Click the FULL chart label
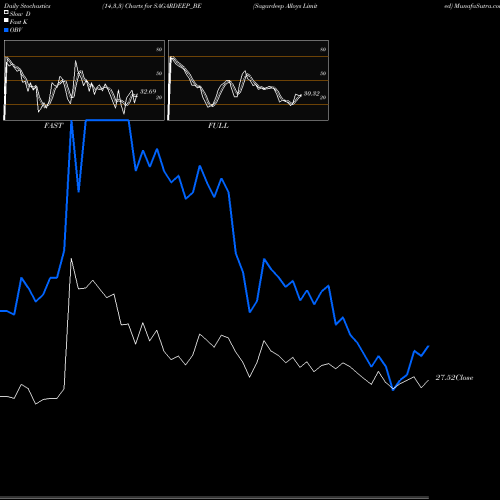Image resolution: width=500 pixels, height=500 pixels. [x=218, y=126]
